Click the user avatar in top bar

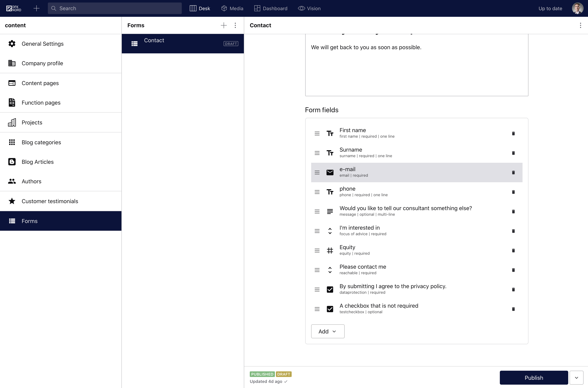[577, 8]
